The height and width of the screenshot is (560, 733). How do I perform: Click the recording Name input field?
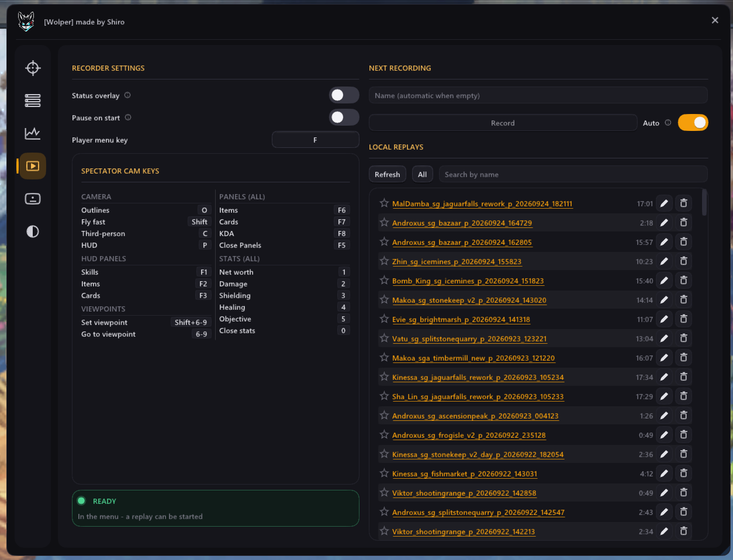(538, 95)
